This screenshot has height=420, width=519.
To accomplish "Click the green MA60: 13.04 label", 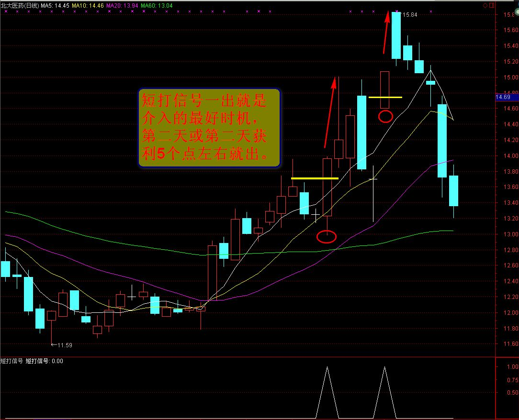I will pyautogui.click(x=157, y=6).
